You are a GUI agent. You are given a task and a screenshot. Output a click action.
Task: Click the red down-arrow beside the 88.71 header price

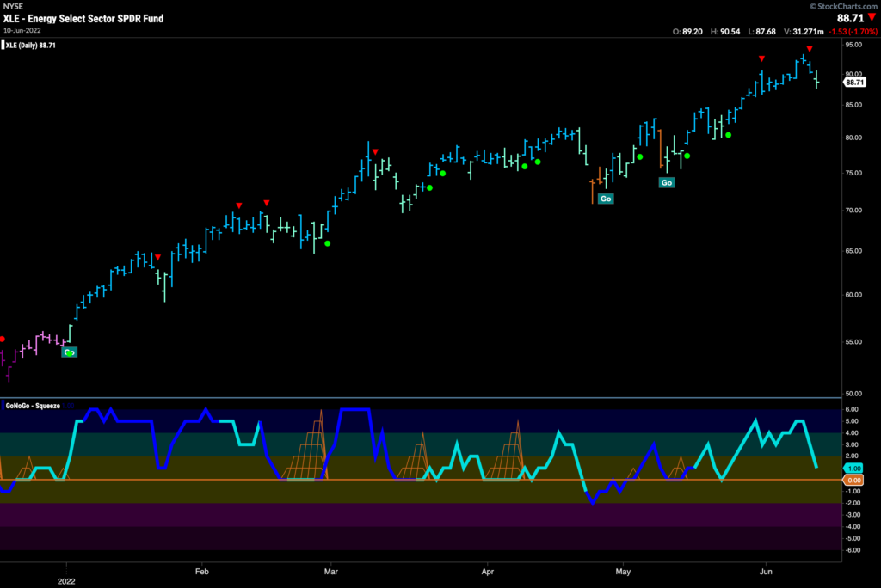click(872, 18)
